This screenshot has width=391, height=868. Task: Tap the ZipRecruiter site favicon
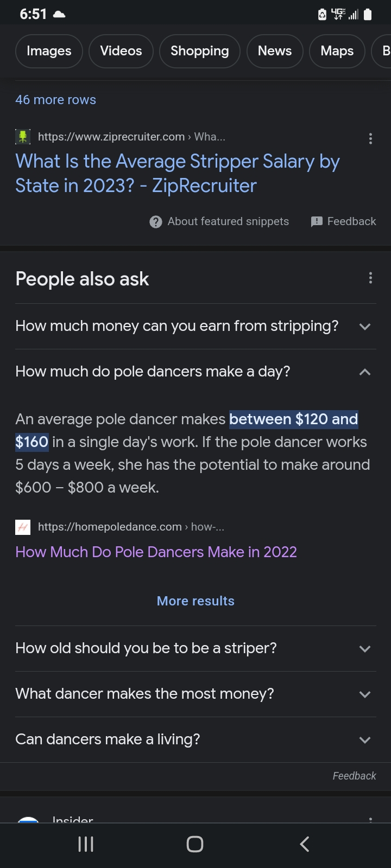pos(23,137)
